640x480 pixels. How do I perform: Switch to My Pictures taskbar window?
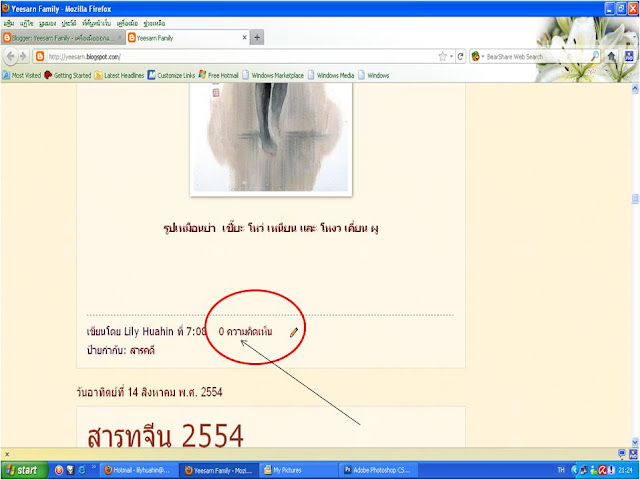(x=300, y=470)
